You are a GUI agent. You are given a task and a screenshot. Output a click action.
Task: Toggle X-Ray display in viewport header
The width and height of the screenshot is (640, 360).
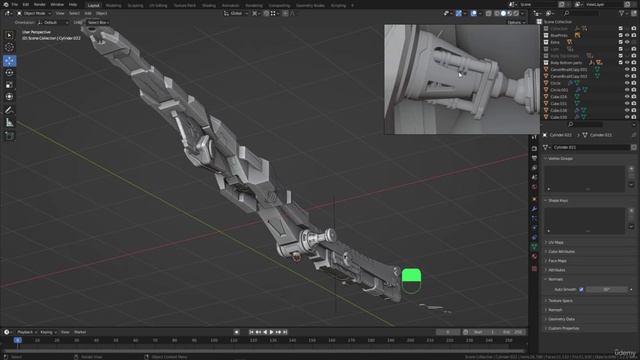pos(489,13)
